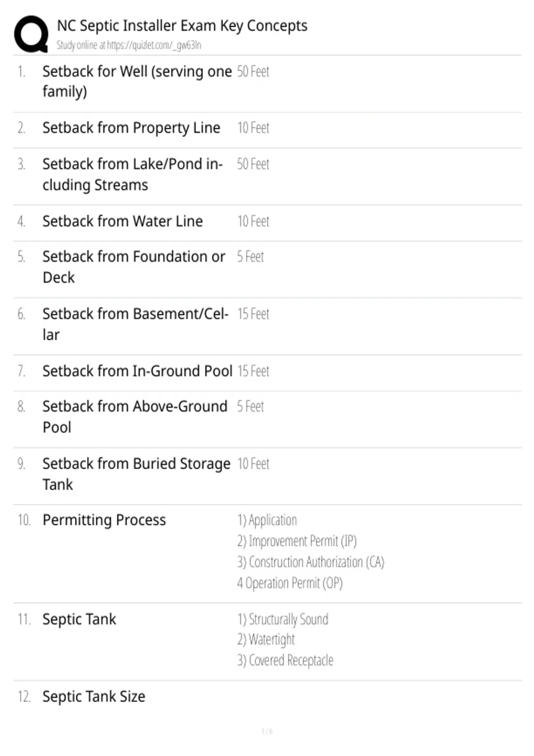The width and height of the screenshot is (534, 756).
Task: Select the Septic Tank term in row 11
Action: pyautogui.click(x=79, y=619)
